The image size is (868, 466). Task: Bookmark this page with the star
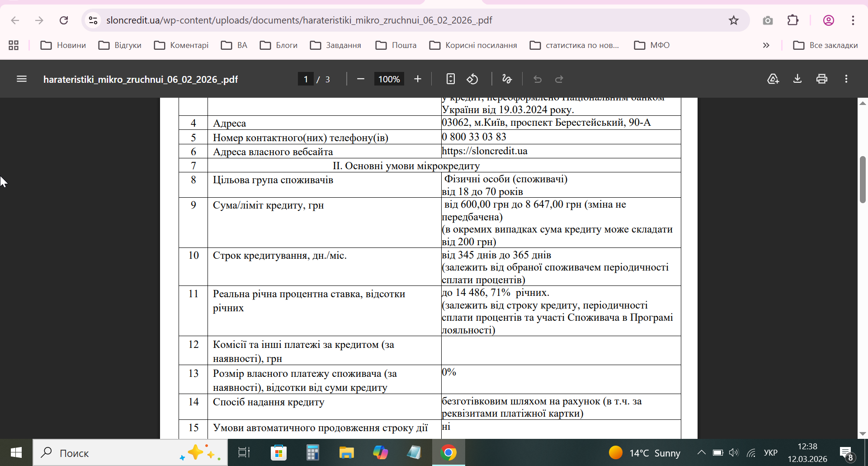[734, 20]
